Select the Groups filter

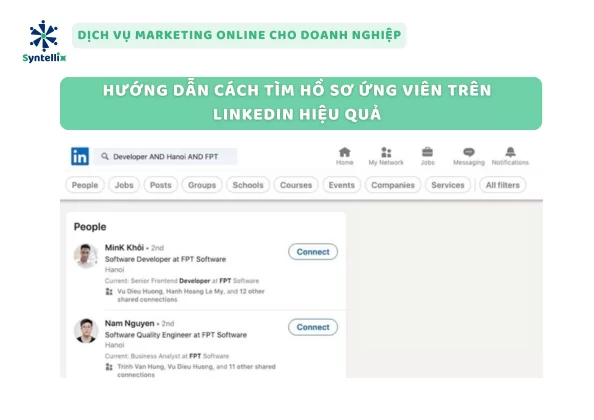[202, 185]
